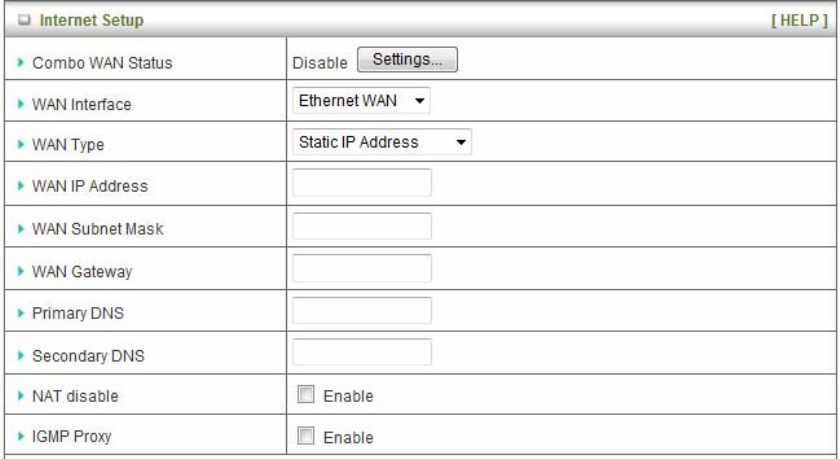Select the WAN Gateway input box
Viewport: 840px width, 459px height.
[x=361, y=268]
